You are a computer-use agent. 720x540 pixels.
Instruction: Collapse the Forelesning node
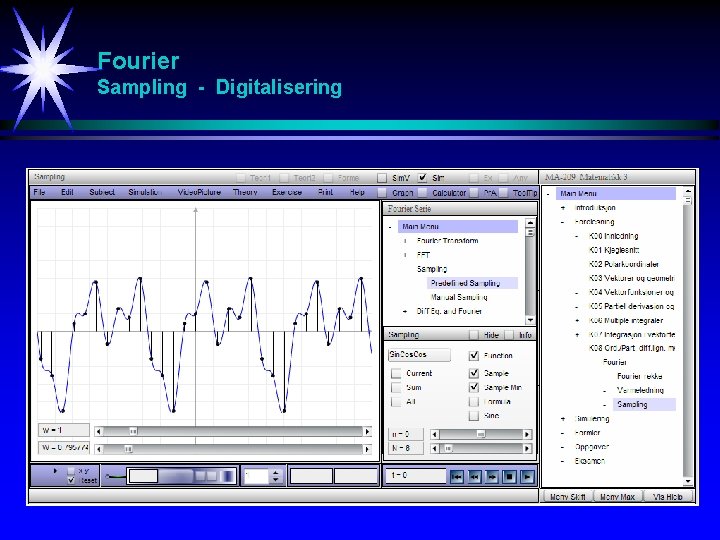click(563, 222)
